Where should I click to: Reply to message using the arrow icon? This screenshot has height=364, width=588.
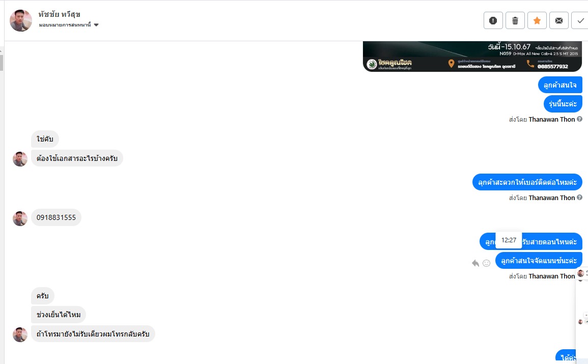475,263
